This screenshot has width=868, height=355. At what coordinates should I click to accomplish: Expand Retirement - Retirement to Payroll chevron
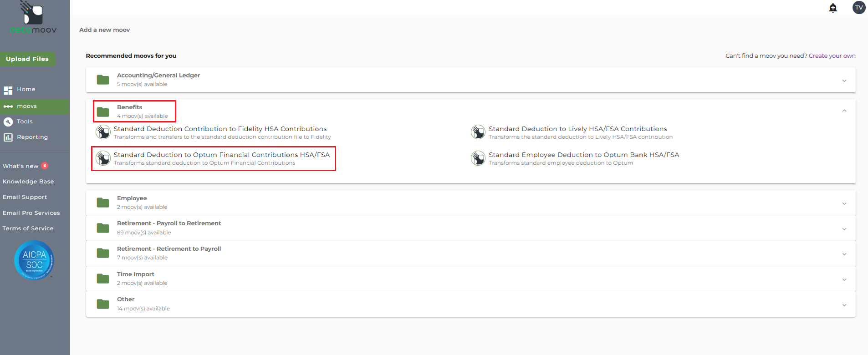tap(844, 254)
